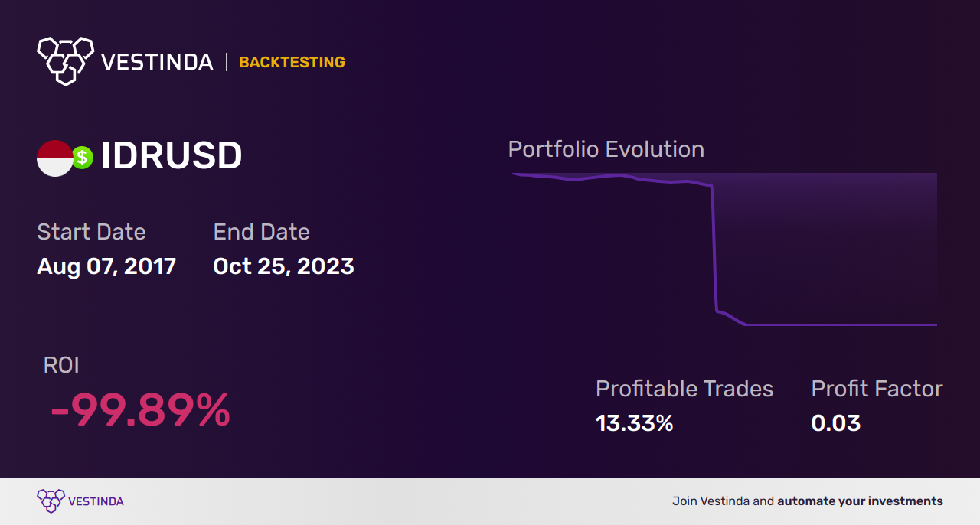980x525 pixels.
Task: Click the Indonesian flag icon
Action: click(x=54, y=158)
